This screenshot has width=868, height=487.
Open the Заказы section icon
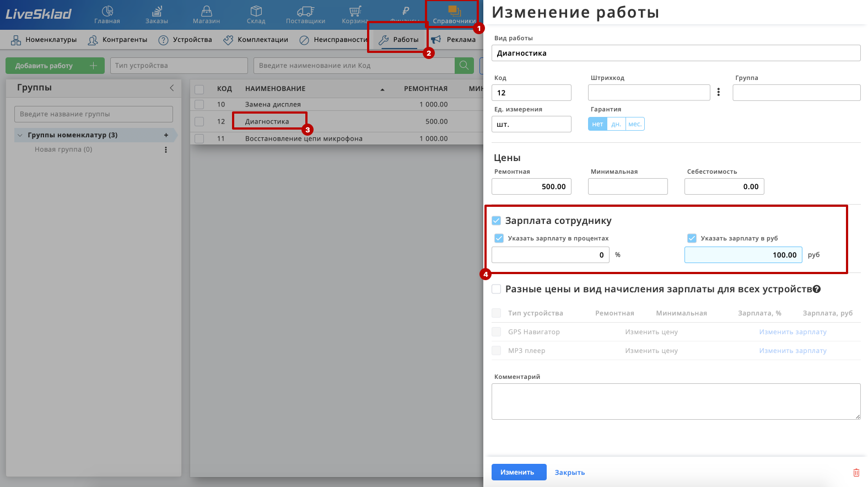click(157, 10)
